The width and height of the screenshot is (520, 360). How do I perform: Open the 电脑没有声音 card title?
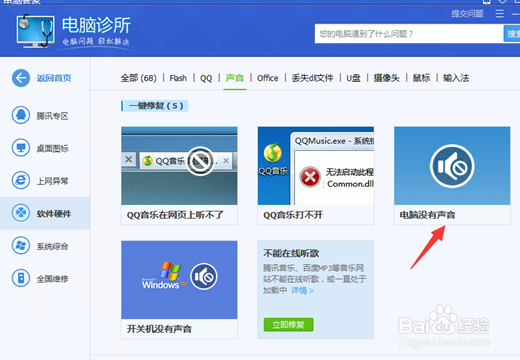coord(427,215)
